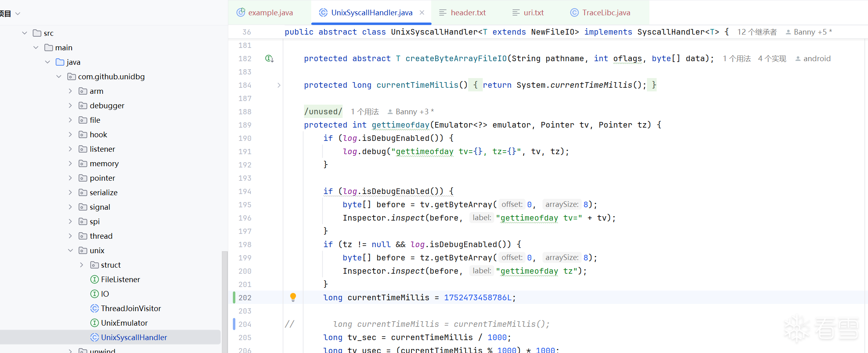Click the yellow light bulb on line 202

(293, 297)
